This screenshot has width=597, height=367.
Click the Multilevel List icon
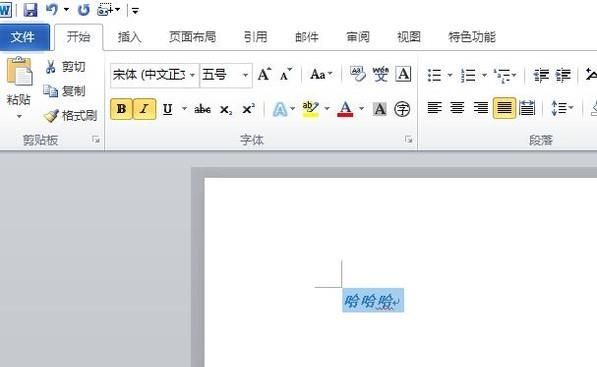tap(502, 75)
